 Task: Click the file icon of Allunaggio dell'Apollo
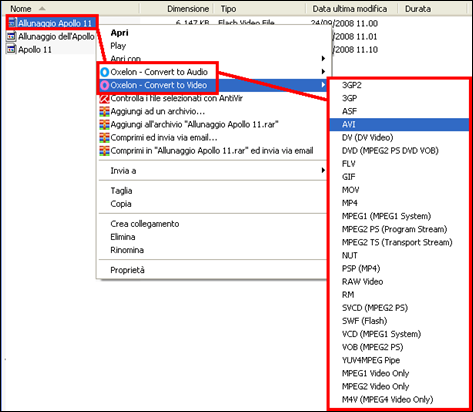point(12,36)
